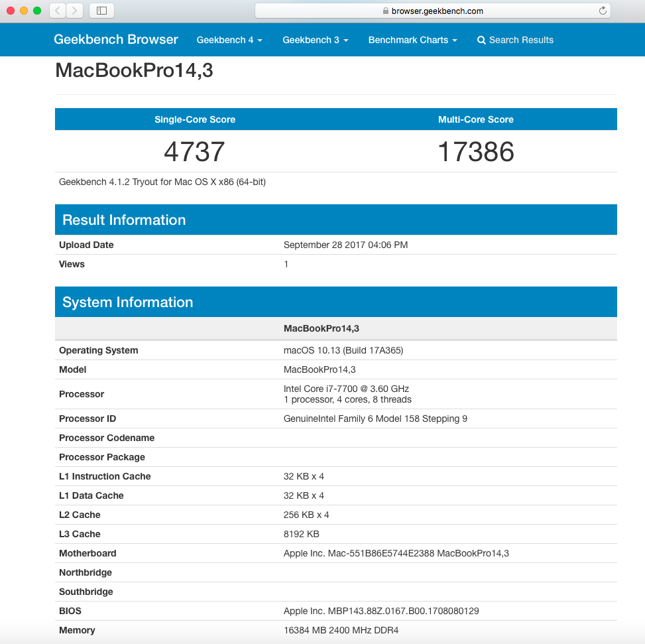This screenshot has height=644, width=645.
Task: Click the System Information section header
Action: (336, 302)
